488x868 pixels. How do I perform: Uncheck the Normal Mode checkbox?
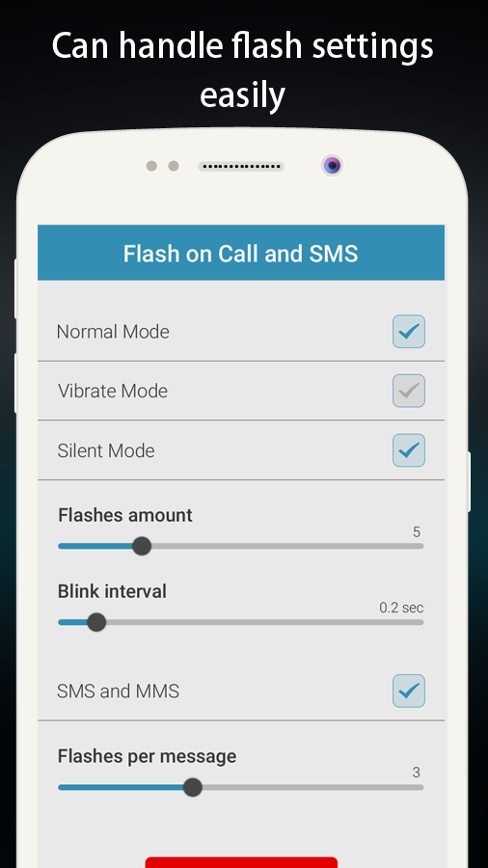(x=409, y=332)
